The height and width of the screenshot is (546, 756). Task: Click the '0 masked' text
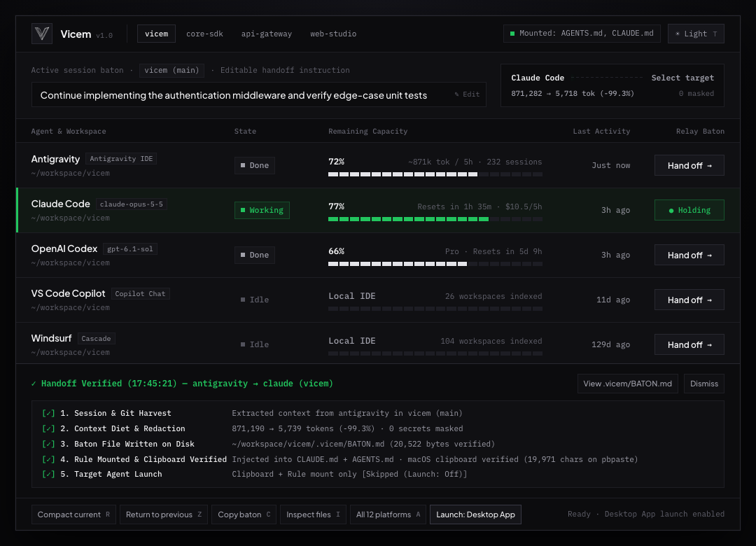coord(696,94)
